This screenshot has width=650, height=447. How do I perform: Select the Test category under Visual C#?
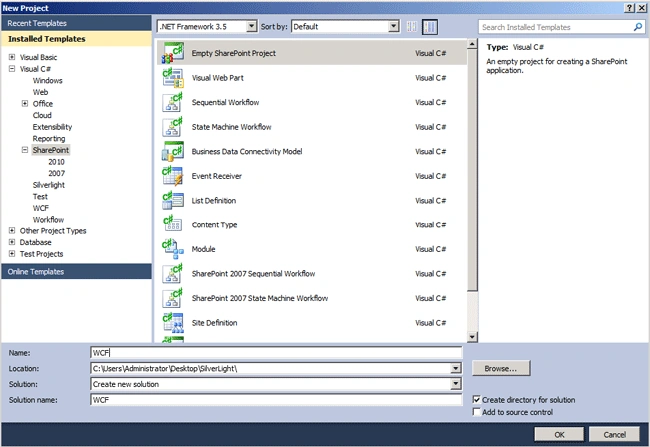coord(40,197)
